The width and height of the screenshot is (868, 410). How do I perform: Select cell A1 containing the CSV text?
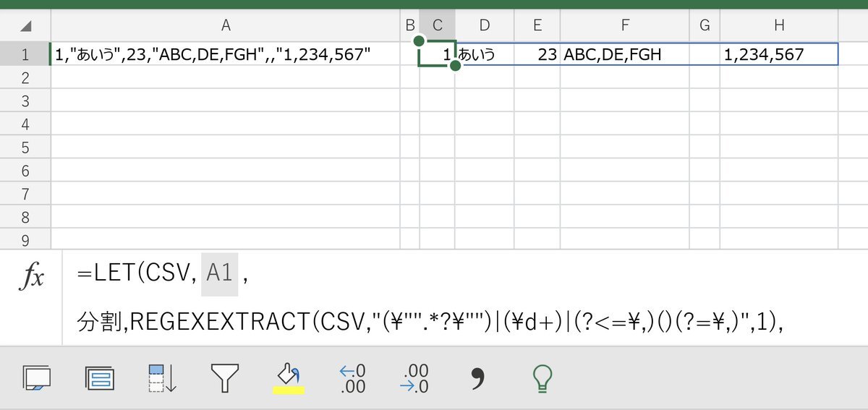(226, 54)
